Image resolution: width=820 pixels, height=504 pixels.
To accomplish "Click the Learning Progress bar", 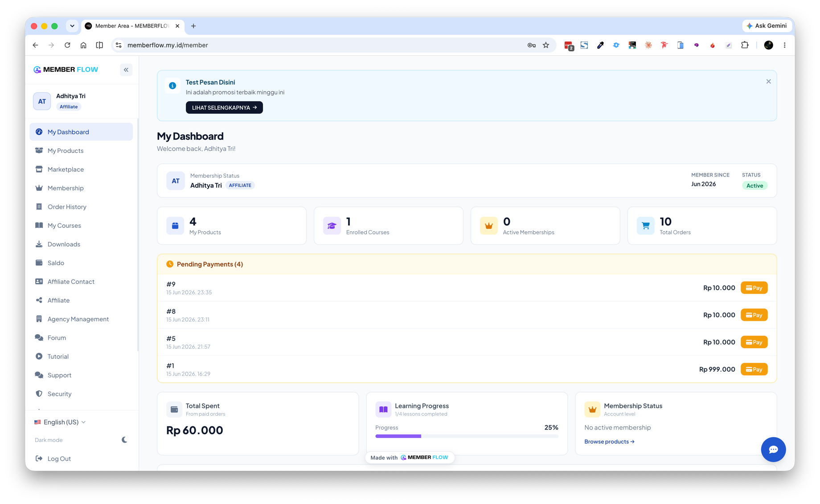I will point(467,436).
